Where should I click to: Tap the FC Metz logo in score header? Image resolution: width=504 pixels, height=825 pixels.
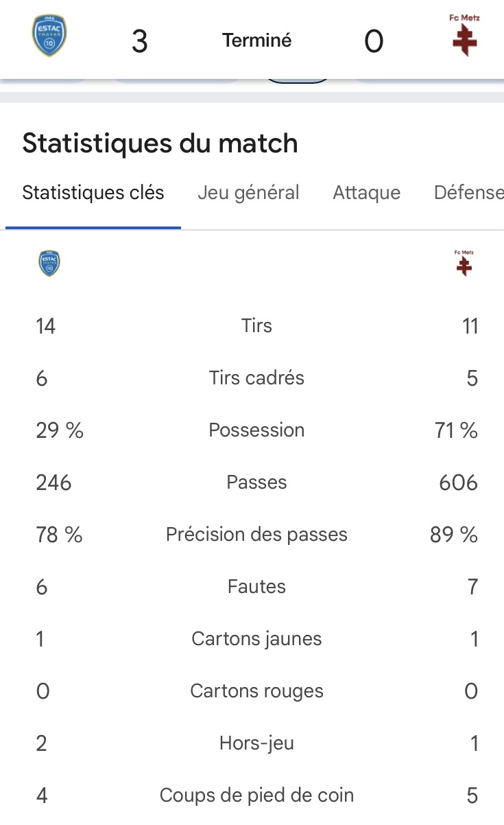click(x=464, y=35)
